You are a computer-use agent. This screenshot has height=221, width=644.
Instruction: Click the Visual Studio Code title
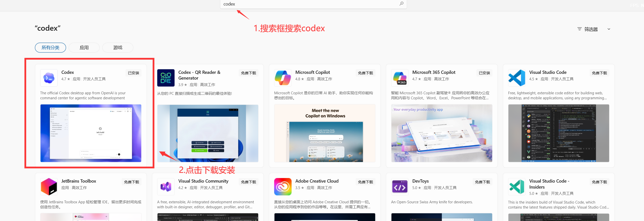[548, 72]
